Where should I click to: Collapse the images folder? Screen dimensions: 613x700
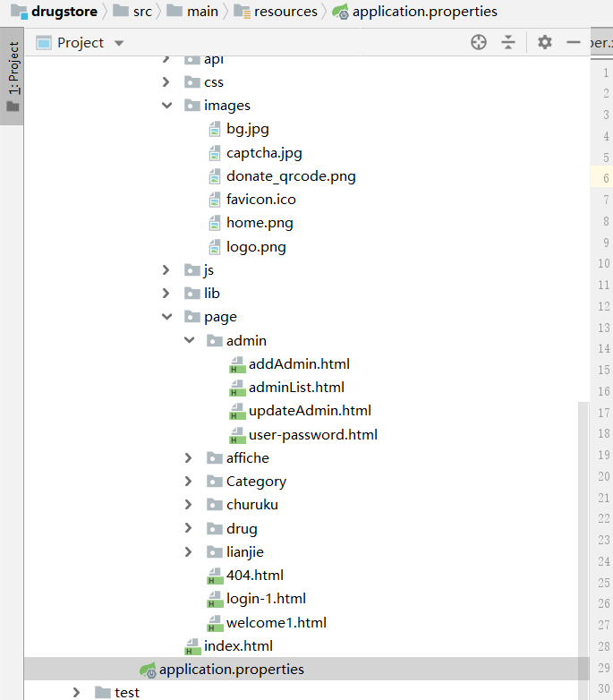click(166, 106)
